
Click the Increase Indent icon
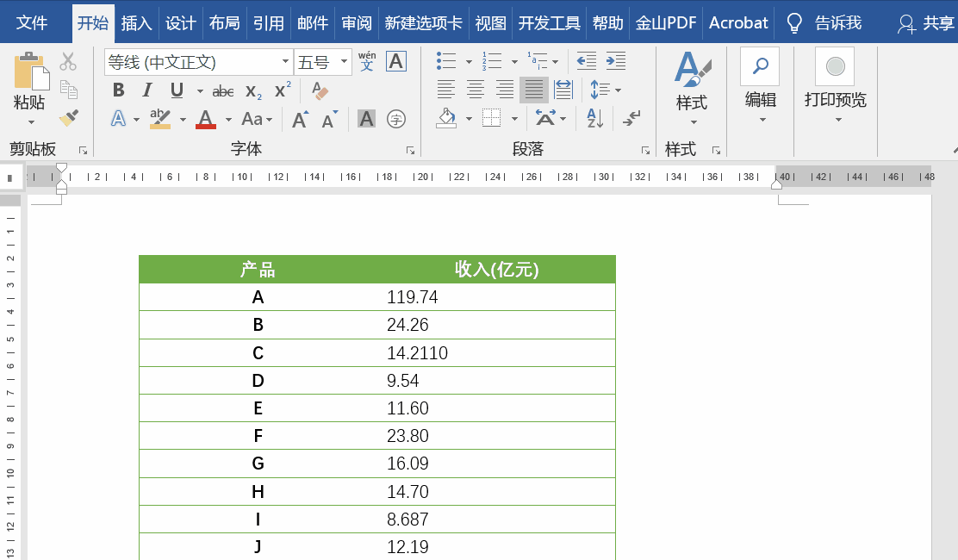pyautogui.click(x=615, y=61)
